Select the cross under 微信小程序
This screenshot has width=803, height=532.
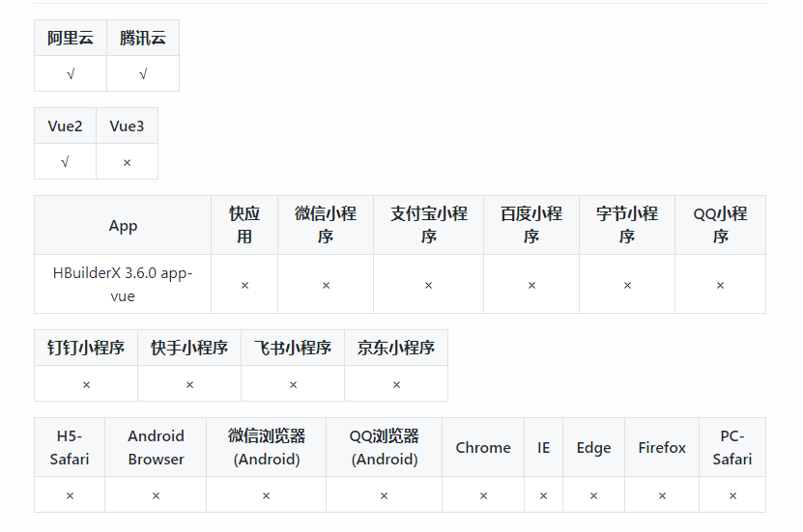coord(326,286)
